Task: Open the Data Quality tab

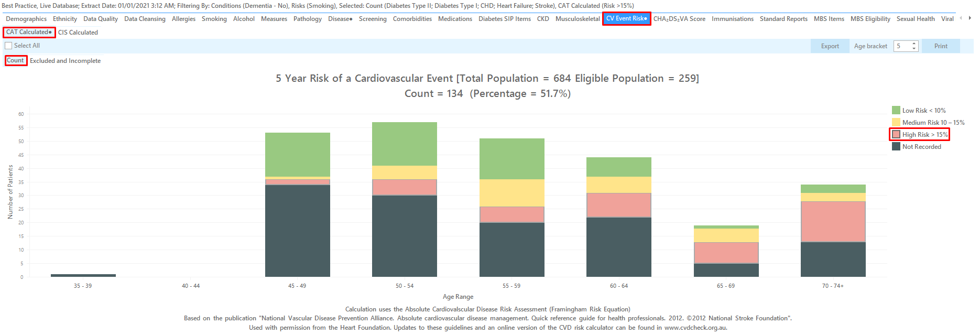Action: (101, 19)
